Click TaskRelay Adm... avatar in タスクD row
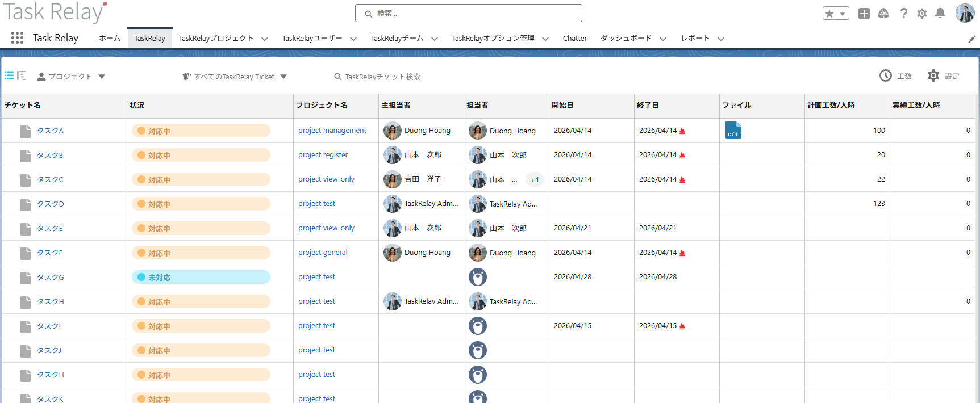980x403 pixels. (393, 204)
